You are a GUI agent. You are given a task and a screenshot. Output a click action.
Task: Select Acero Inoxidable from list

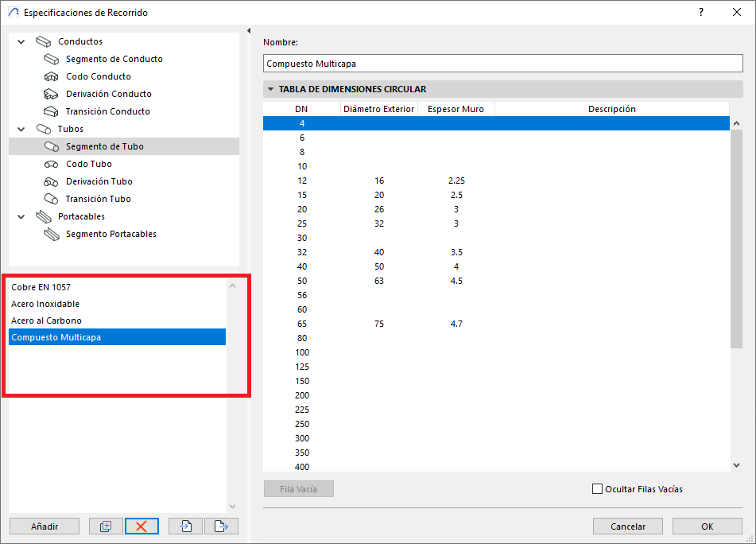click(x=45, y=304)
